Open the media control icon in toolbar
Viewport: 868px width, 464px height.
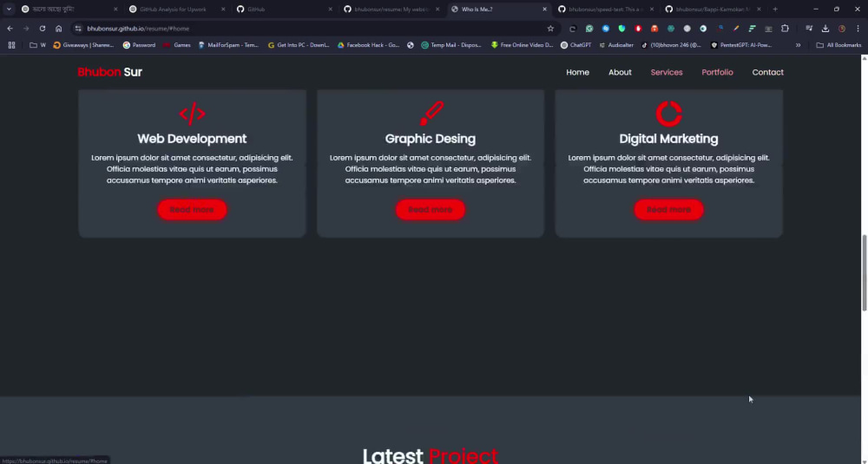click(x=809, y=29)
